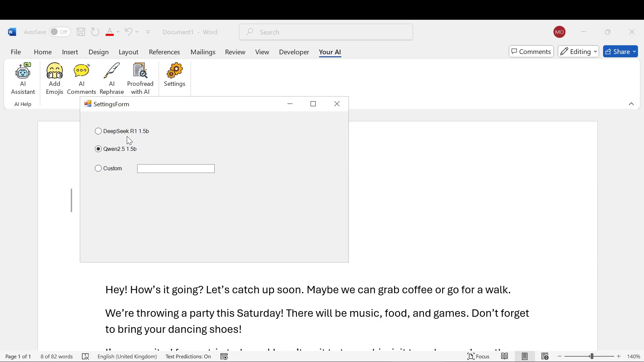Click the SettingsForm window icon

pyautogui.click(x=88, y=104)
